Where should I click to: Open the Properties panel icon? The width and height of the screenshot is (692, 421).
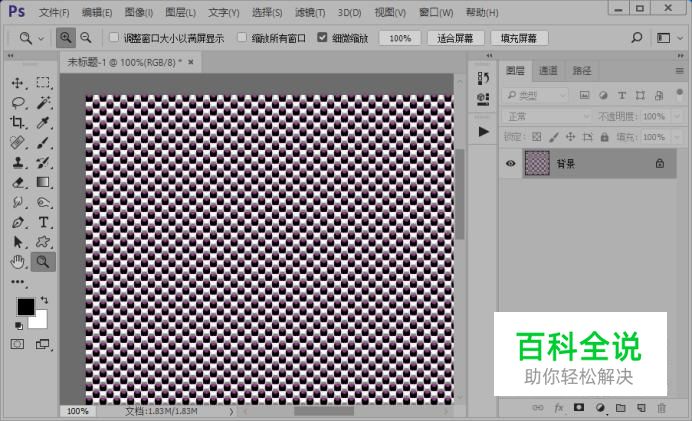click(483, 99)
